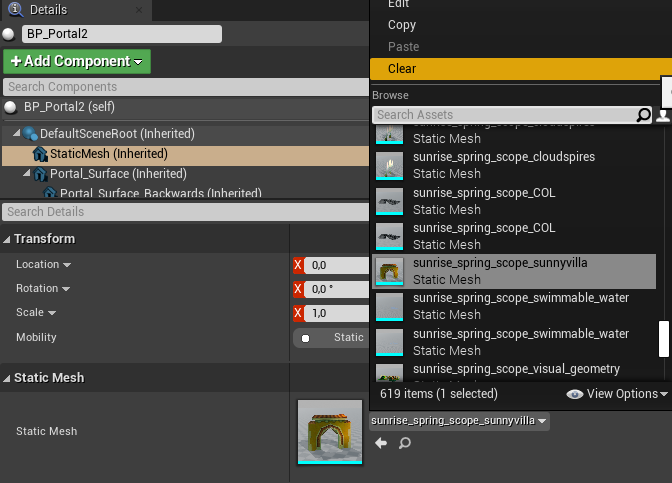Click the Static Mesh asset thumbnail preview

coord(330,432)
